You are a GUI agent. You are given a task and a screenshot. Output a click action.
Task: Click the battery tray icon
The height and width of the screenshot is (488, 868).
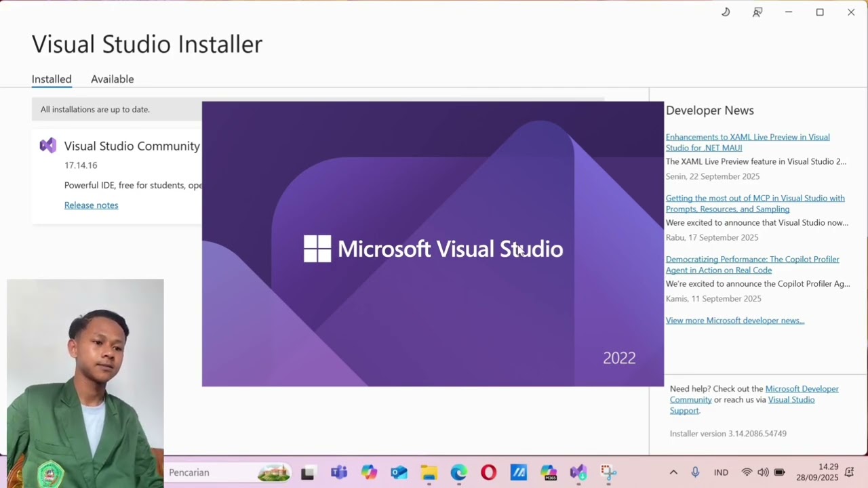click(780, 472)
